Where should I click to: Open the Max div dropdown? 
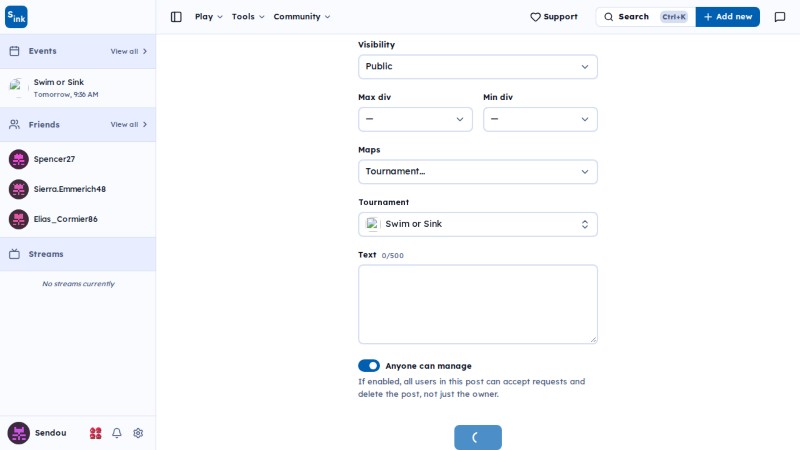coord(415,119)
